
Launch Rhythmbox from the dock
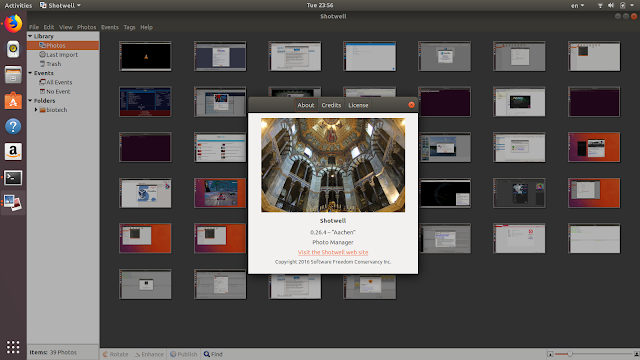coord(13,49)
